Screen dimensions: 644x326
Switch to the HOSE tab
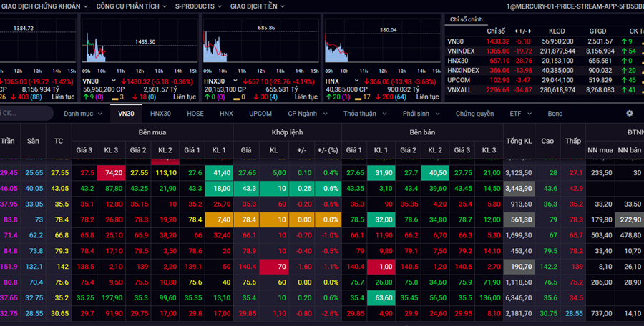click(x=195, y=113)
